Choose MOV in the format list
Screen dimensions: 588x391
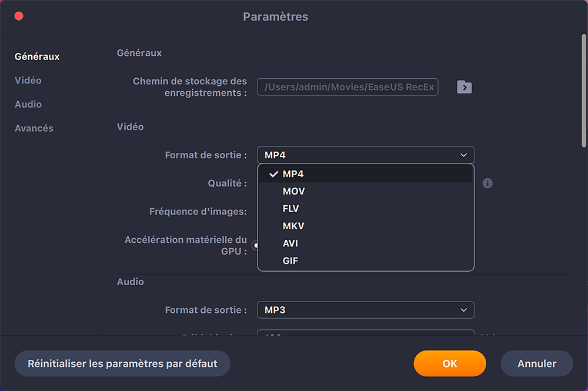click(x=366, y=191)
